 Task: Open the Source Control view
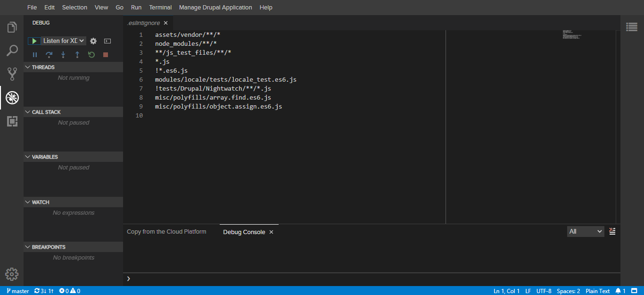[11, 74]
